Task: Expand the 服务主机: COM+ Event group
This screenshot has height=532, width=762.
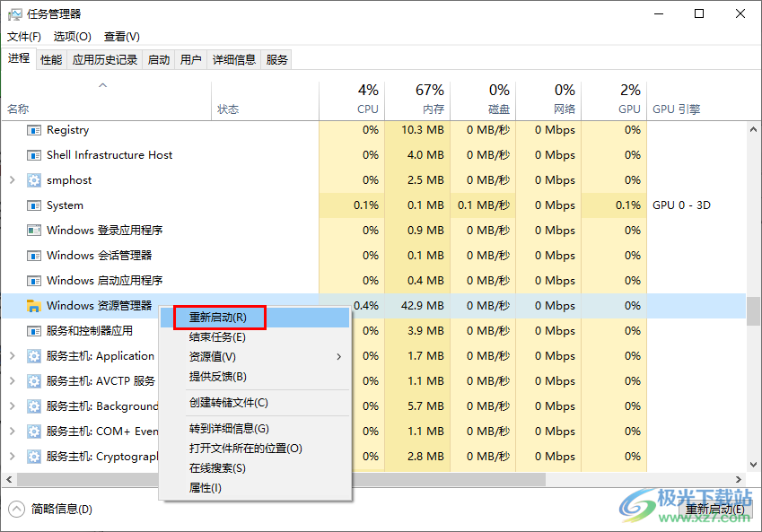Action: click(x=13, y=432)
